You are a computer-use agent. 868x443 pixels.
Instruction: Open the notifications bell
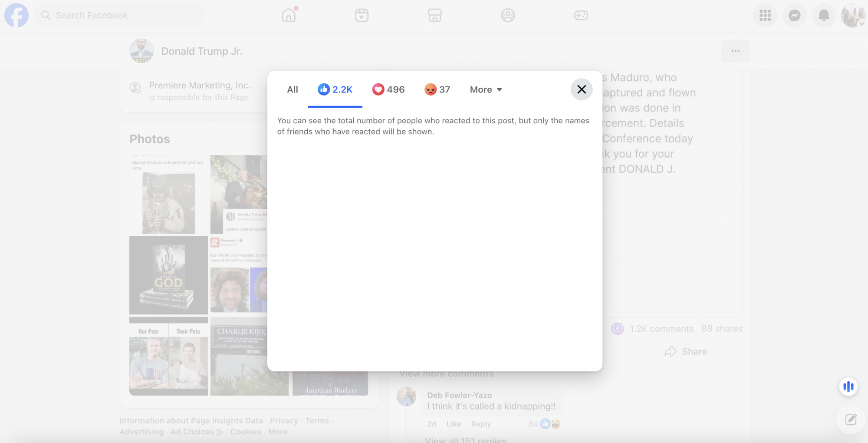pyautogui.click(x=823, y=16)
